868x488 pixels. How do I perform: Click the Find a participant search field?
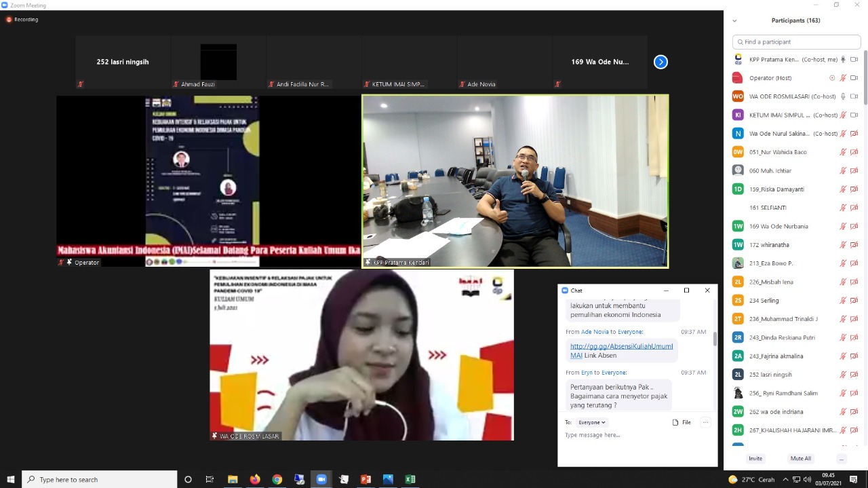(x=797, y=42)
